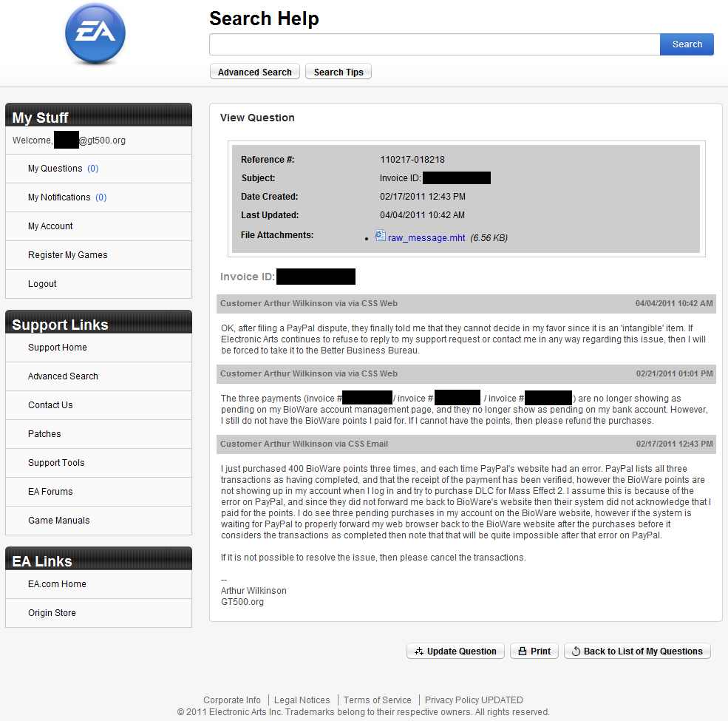Image resolution: width=728 pixels, height=721 pixels.
Task: Select Patches in Support Links
Action: point(44,434)
